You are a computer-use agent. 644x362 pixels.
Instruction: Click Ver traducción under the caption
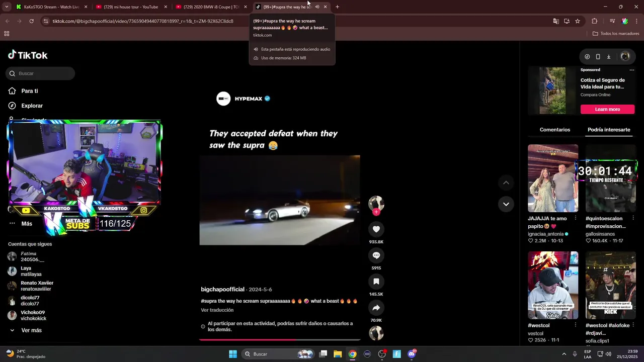217,310
